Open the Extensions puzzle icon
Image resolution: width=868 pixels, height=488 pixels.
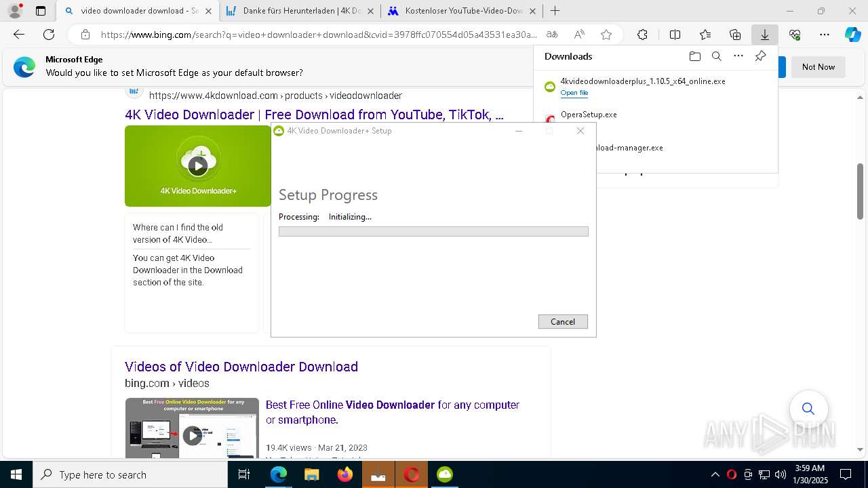tap(642, 35)
